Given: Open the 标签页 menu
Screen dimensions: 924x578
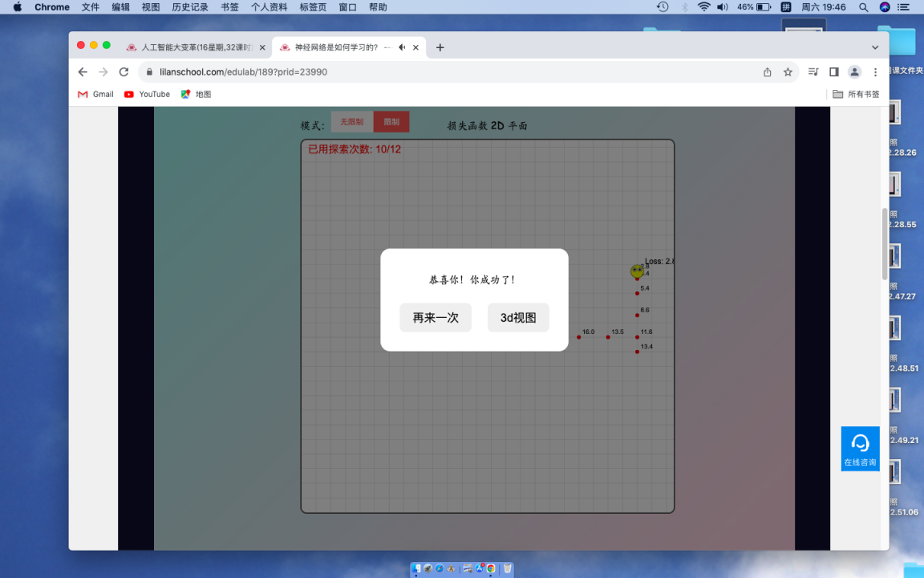Looking at the screenshot, I should [x=313, y=7].
